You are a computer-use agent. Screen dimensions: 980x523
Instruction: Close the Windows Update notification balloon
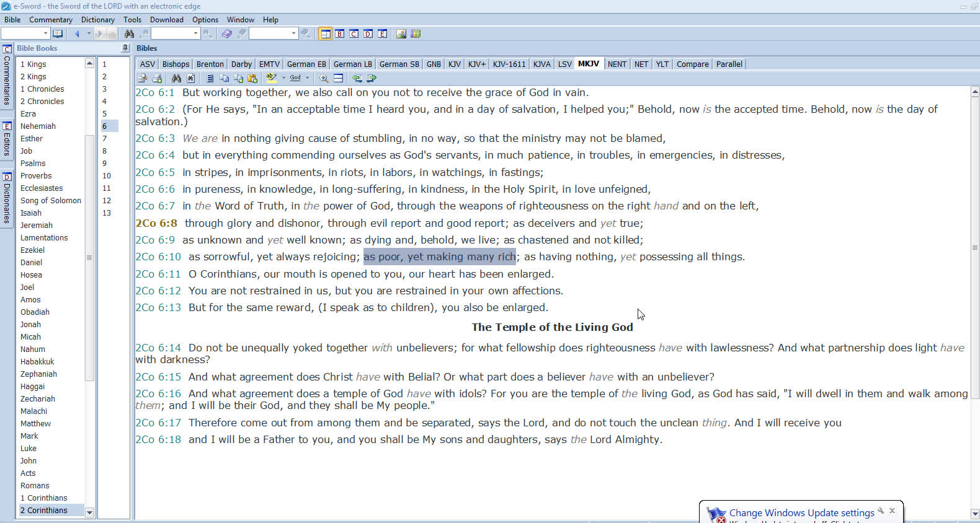point(892,511)
